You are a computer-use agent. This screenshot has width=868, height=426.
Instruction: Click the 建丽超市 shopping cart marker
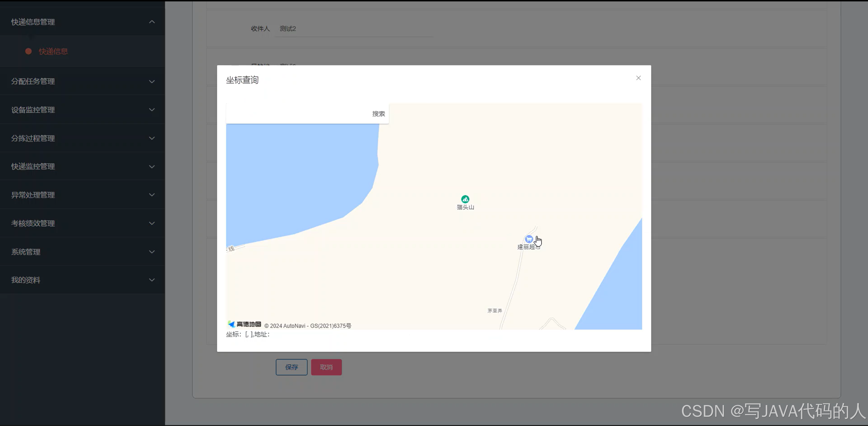tap(529, 239)
